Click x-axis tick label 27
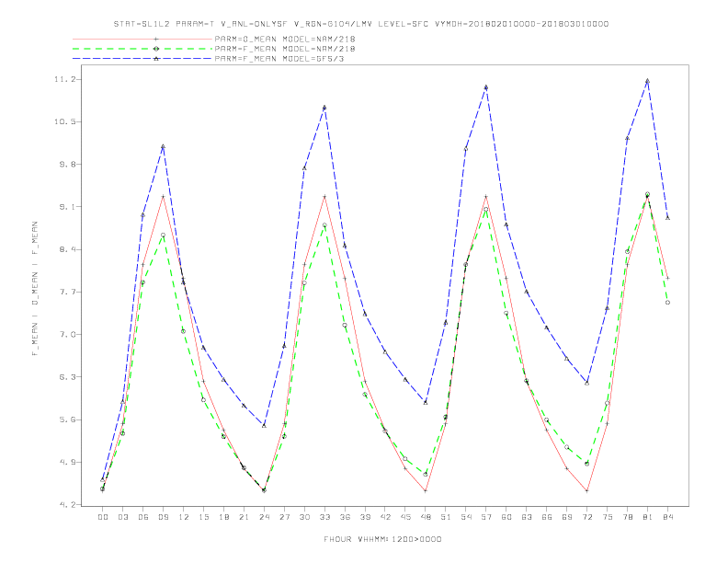The height and width of the screenshot is (563, 728). coord(284,517)
